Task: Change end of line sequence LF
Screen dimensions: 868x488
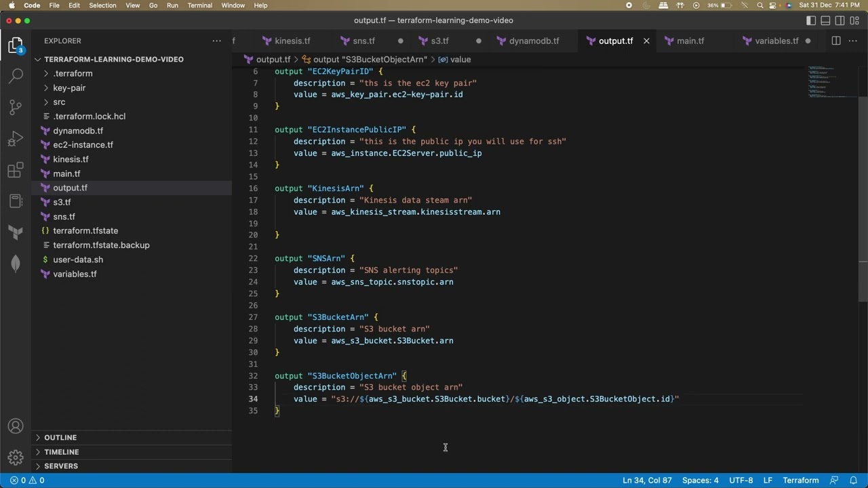Action: click(x=768, y=480)
